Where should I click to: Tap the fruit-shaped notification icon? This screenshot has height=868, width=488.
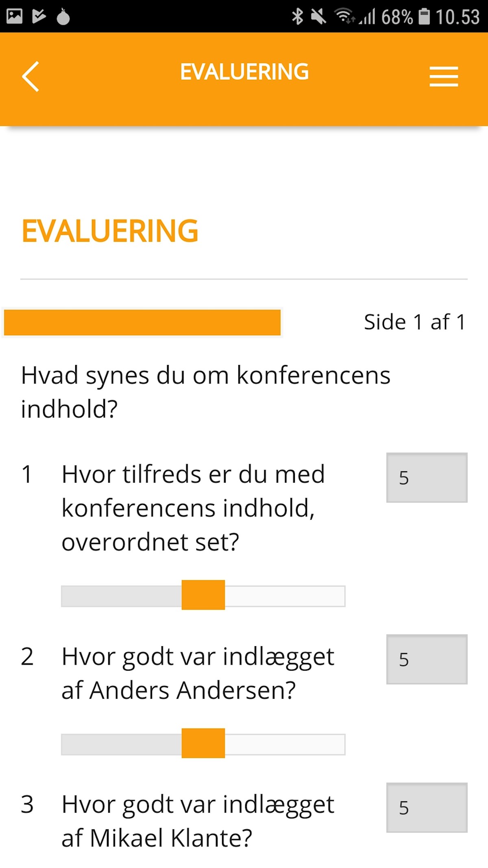pyautogui.click(x=63, y=17)
